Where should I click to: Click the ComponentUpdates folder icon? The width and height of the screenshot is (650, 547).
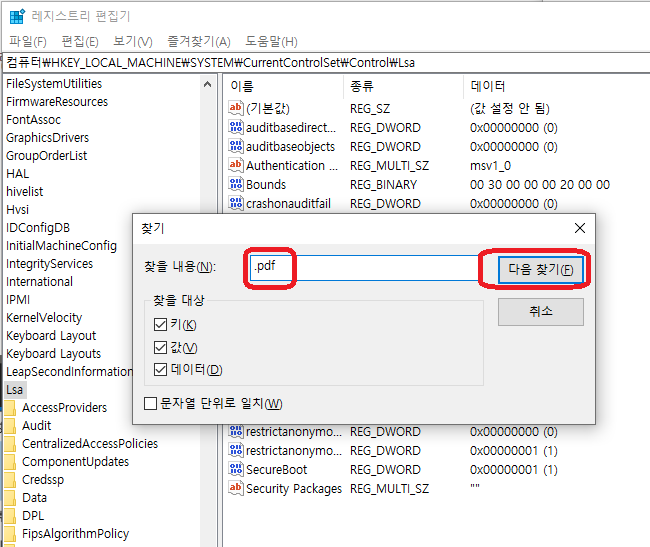tap(10, 462)
